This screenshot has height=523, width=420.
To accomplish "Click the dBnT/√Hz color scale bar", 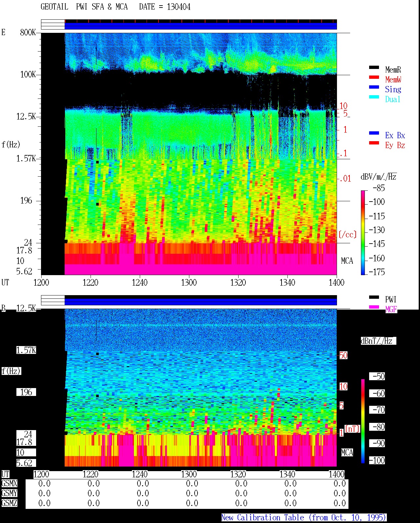I will coord(363,421).
